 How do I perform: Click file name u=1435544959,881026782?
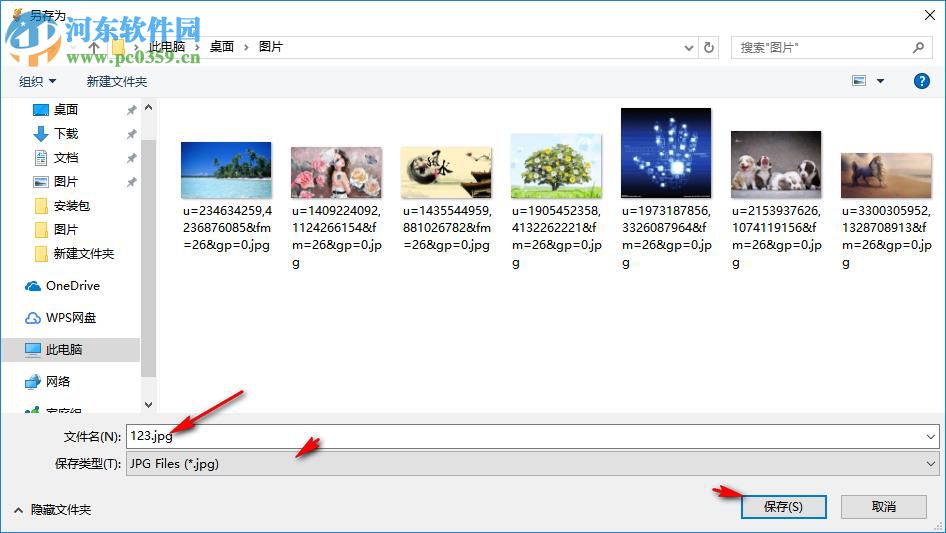coord(447,228)
